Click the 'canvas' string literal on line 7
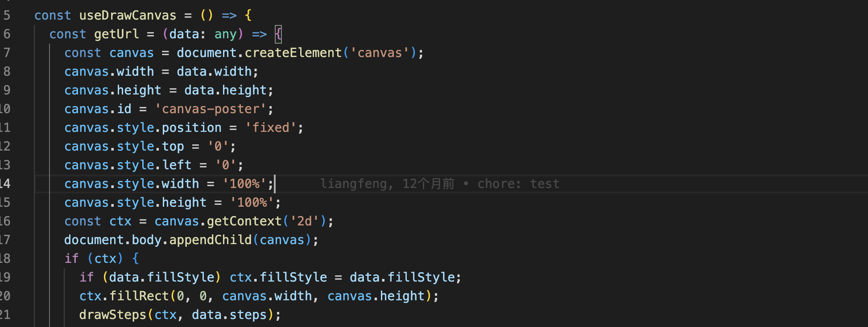The height and width of the screenshot is (327, 868). click(x=380, y=53)
